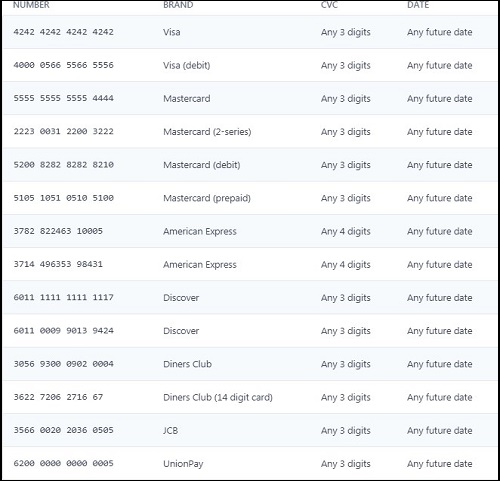Image resolution: width=500 pixels, height=481 pixels.
Task: Click the BRAND column header
Action: [178, 5]
